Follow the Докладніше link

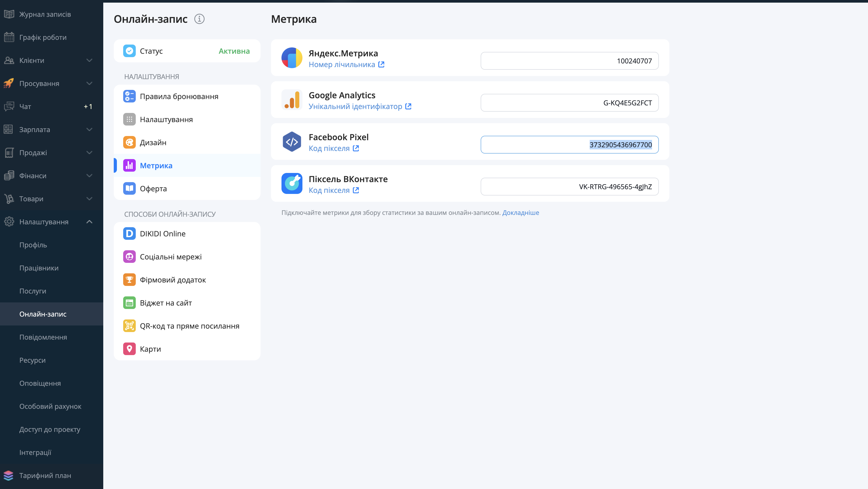coord(520,213)
